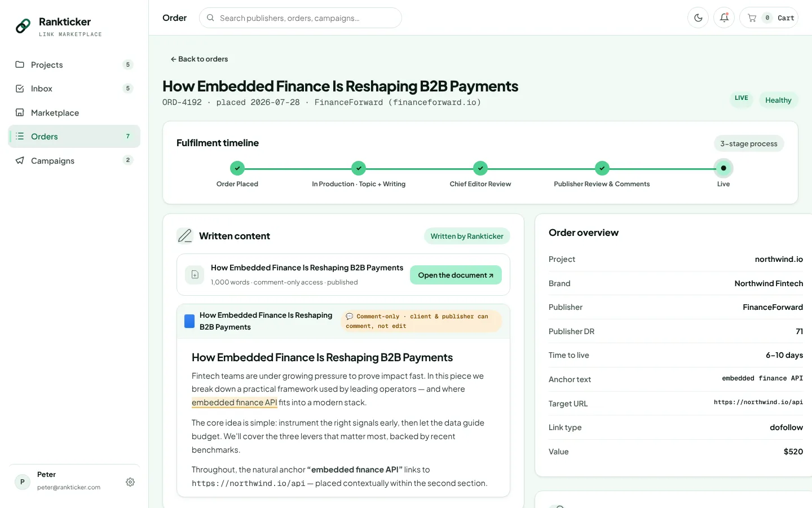Click the Publisher DR value 71
812x508 pixels.
click(x=799, y=331)
